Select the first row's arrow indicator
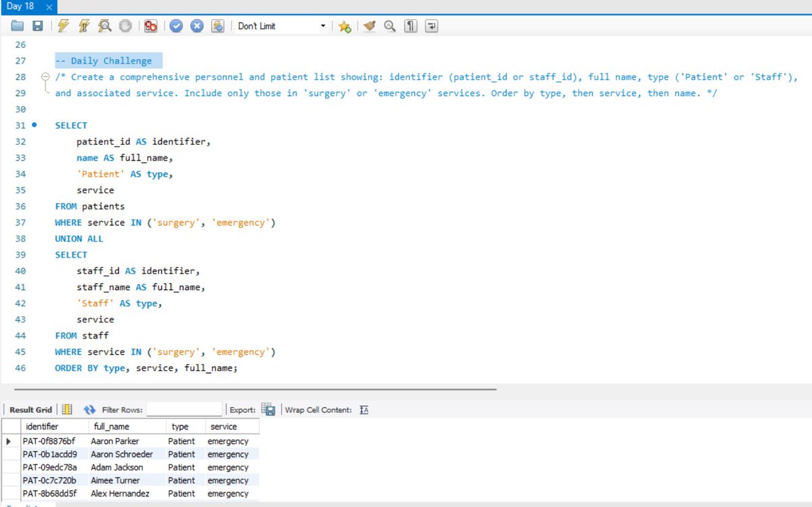 click(10, 441)
